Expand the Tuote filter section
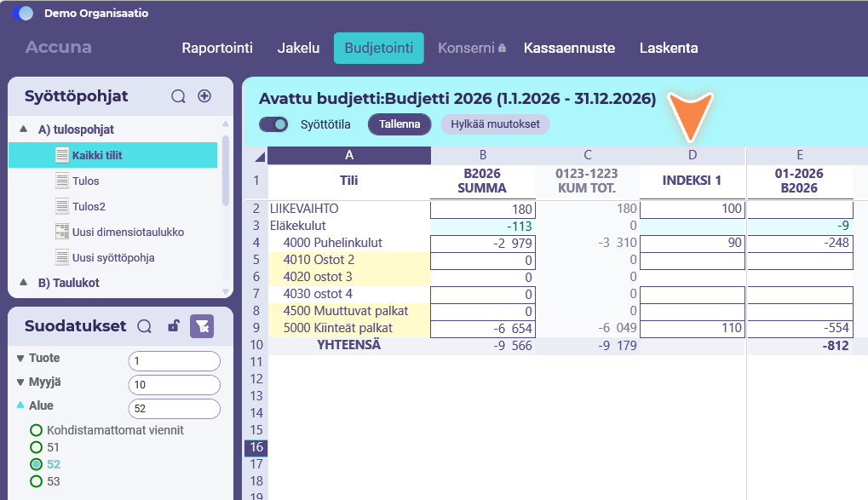Viewport: 868px width, 500px height. click(x=20, y=359)
